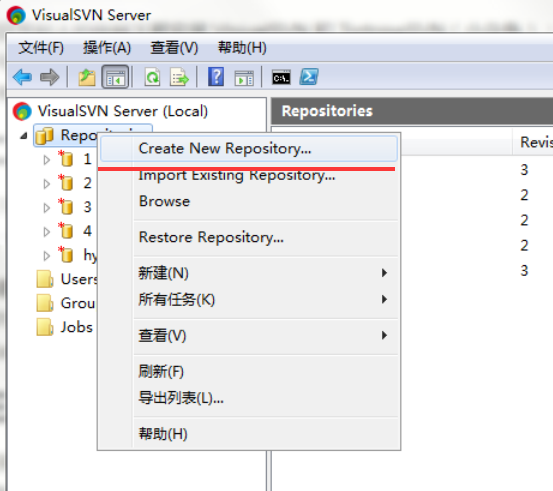The width and height of the screenshot is (553, 491).
Task: Click the gray Forward arrow icon
Action: pos(49,77)
